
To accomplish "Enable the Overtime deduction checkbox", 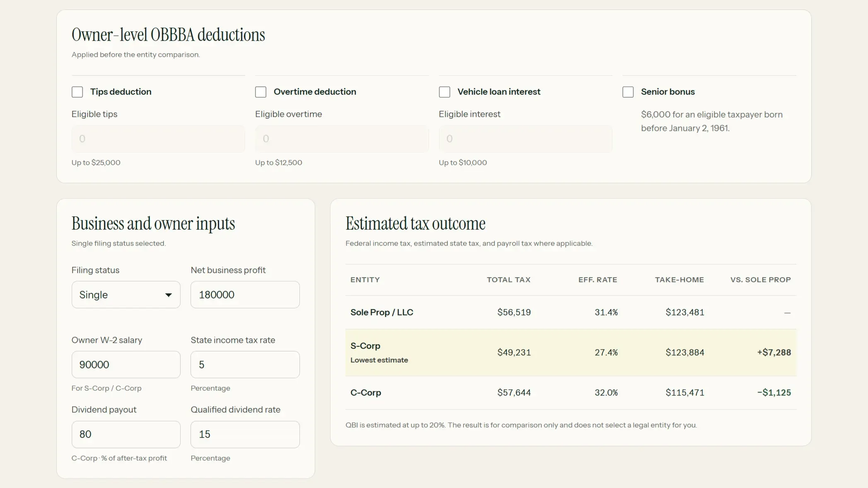I will [260, 92].
